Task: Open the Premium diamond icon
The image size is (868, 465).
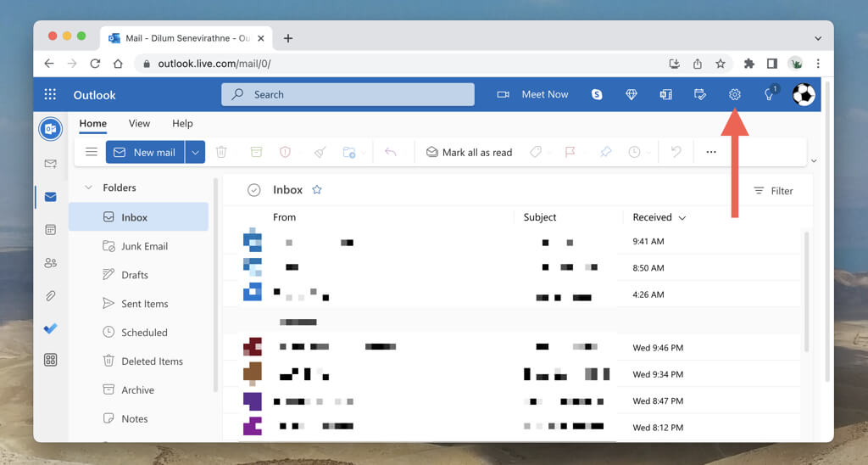Action: click(x=631, y=94)
